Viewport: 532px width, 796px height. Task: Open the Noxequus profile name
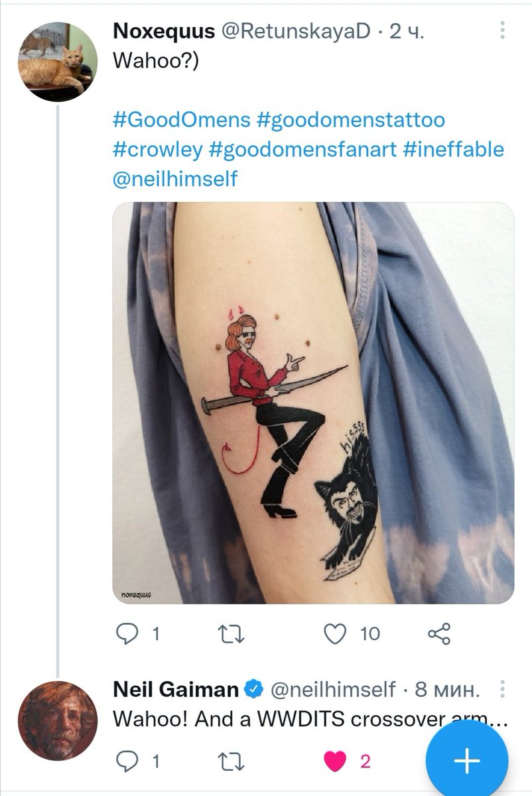tap(165, 31)
